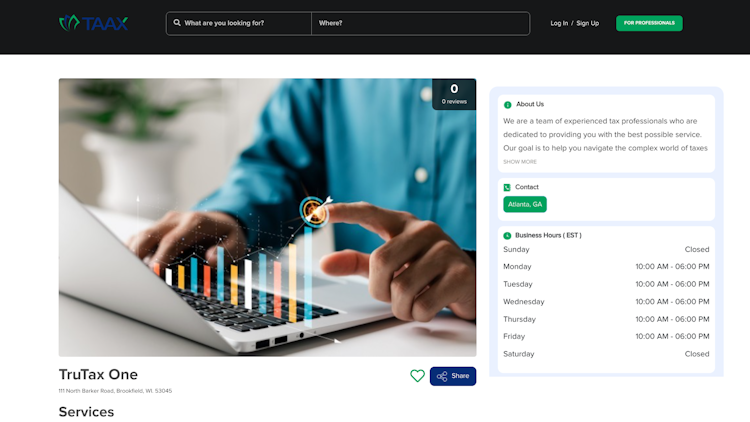Click the Business Hours clock icon
750x422 pixels.
[x=507, y=235]
